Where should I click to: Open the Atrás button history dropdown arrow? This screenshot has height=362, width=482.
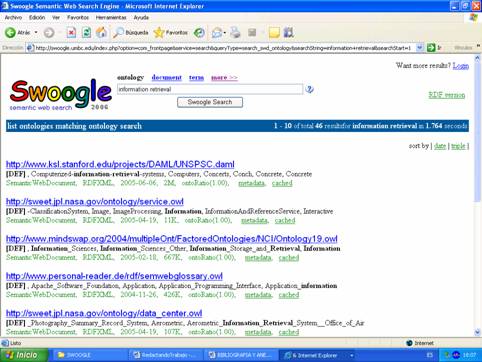pyautogui.click(x=36, y=32)
